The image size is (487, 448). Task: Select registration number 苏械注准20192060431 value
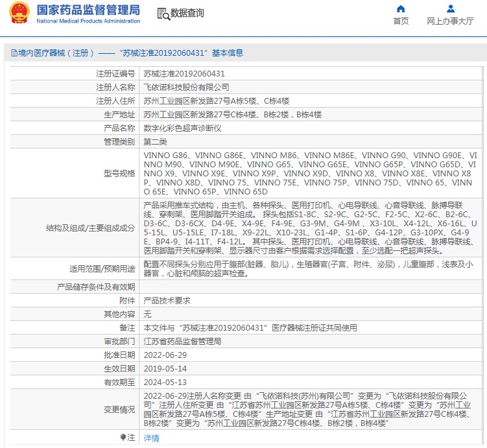(184, 73)
